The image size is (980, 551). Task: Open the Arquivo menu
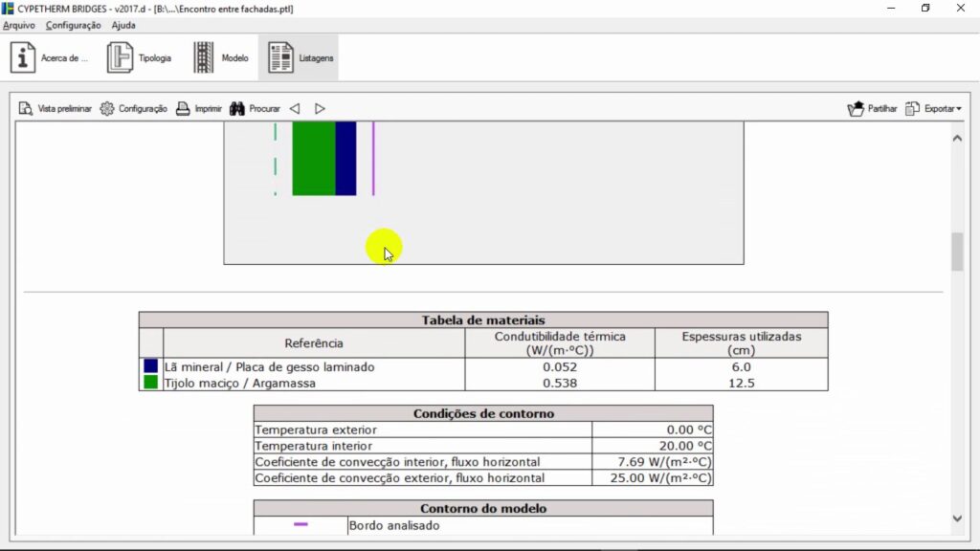pos(19,25)
